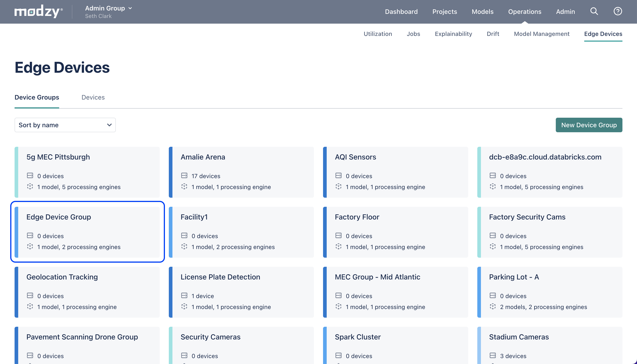Click devices icon in License Plate Detection card
The width and height of the screenshot is (637, 364).
184,296
